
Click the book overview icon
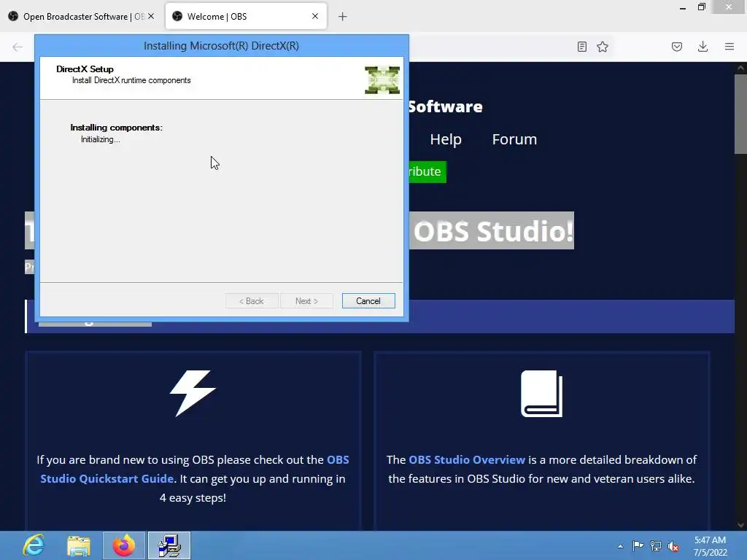point(542,394)
